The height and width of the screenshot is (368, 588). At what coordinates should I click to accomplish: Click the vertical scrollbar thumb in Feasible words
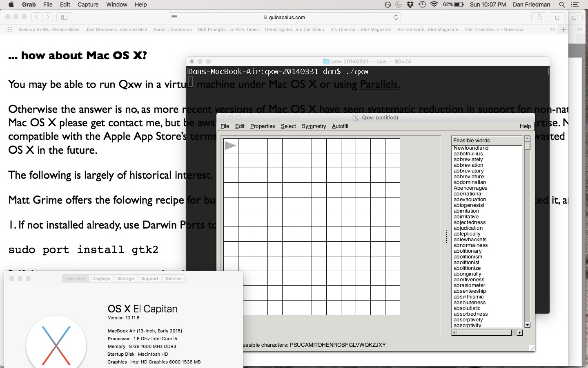(527, 146)
